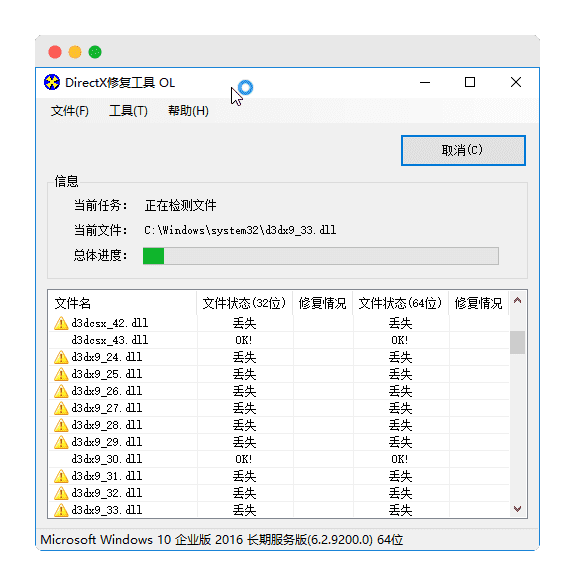575x586 pixels.
Task: Click the 文件状态(64位) column header
Action: [401, 303]
